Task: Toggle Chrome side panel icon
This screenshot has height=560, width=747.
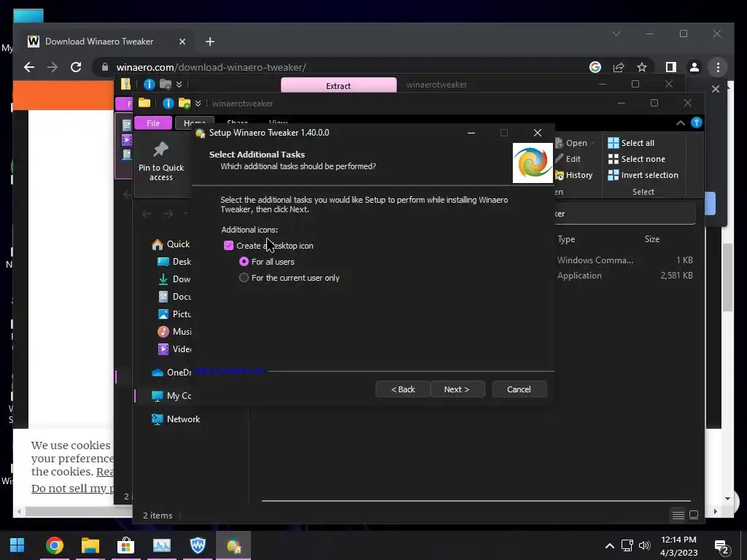Action: click(x=671, y=67)
